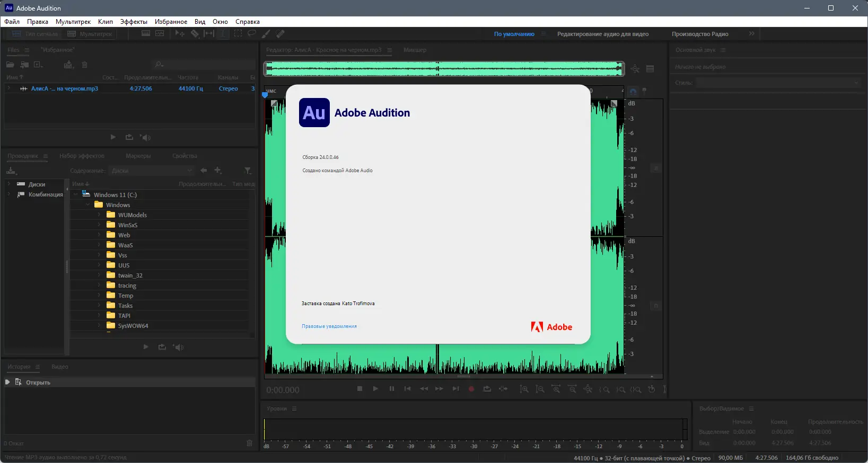Select the Lasso selection tool

[252, 33]
